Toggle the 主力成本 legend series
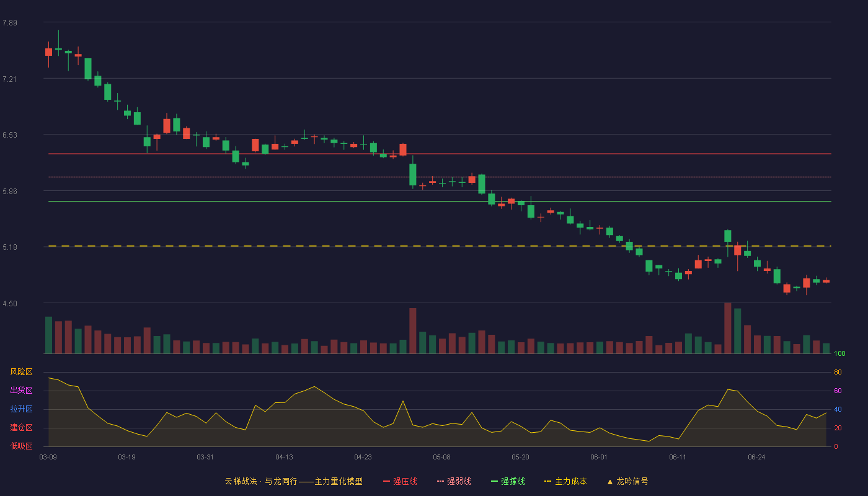Screen dimensions: 868x496 (565, 481)
